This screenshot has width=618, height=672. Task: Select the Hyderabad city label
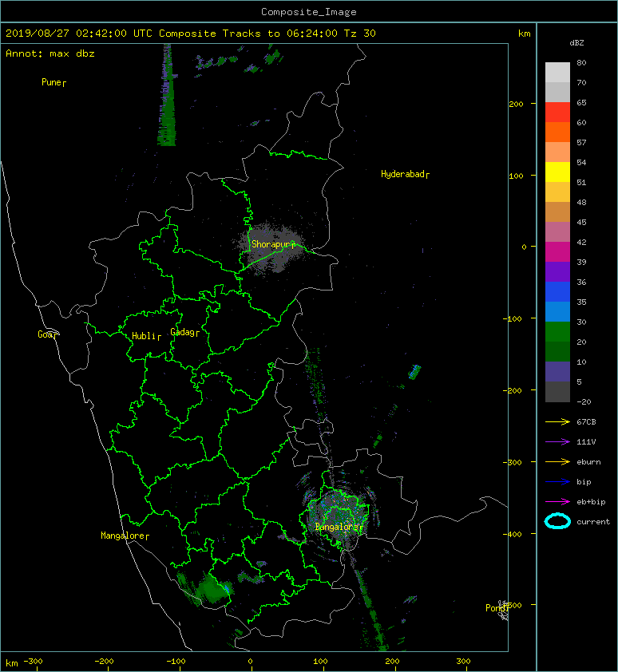coord(405,174)
